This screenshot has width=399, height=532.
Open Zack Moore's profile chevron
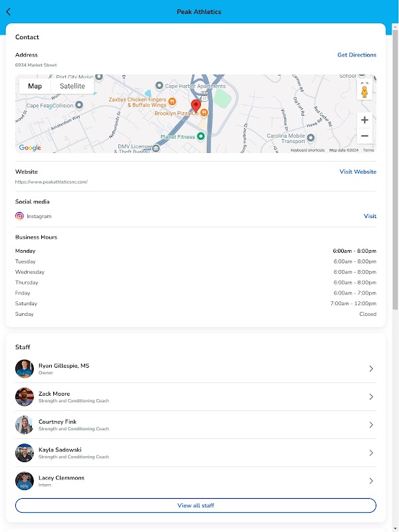[x=371, y=396]
